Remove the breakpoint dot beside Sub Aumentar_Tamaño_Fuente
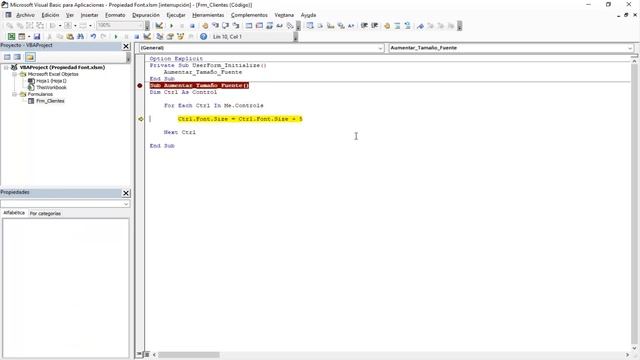640x360 pixels. pos(140,86)
